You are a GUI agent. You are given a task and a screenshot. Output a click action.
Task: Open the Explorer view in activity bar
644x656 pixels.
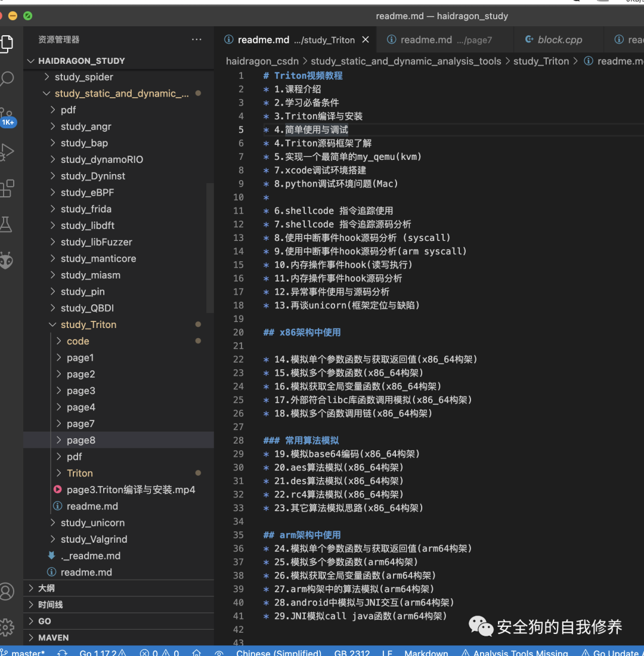[x=6, y=44]
